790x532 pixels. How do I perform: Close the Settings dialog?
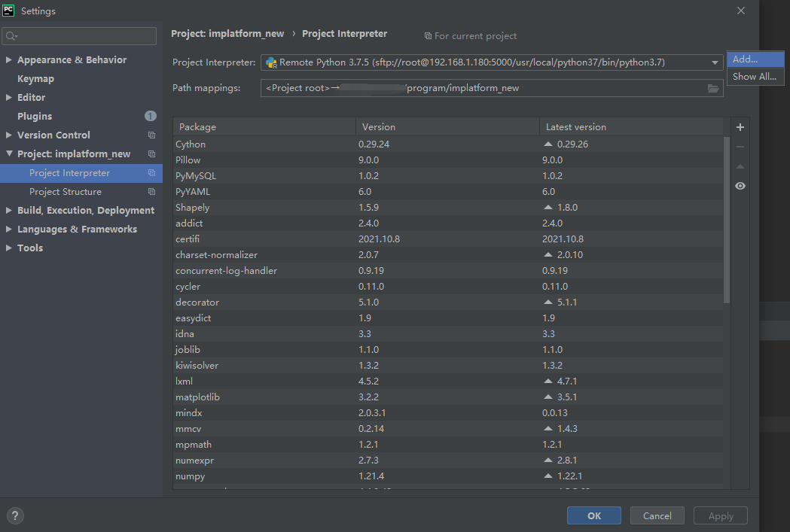click(x=740, y=11)
